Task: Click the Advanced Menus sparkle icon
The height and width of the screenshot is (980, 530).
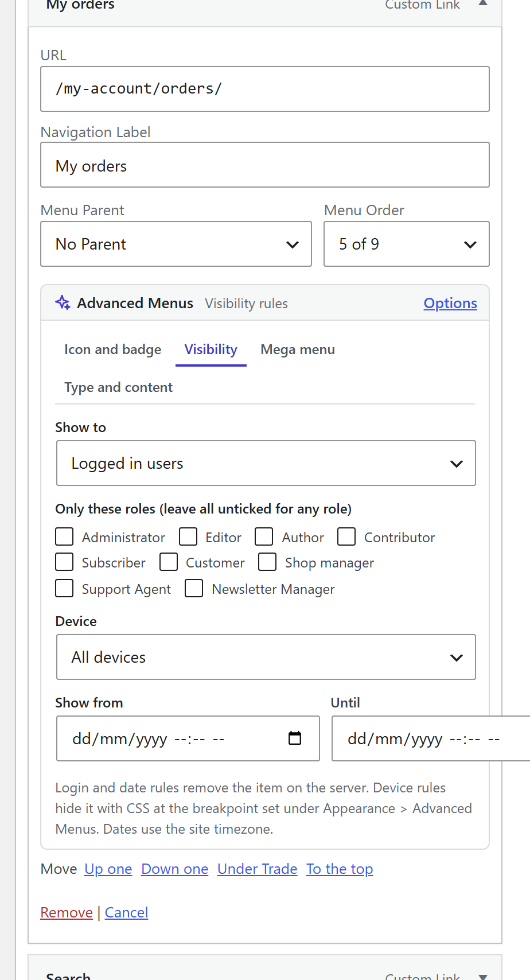Action: (x=63, y=302)
